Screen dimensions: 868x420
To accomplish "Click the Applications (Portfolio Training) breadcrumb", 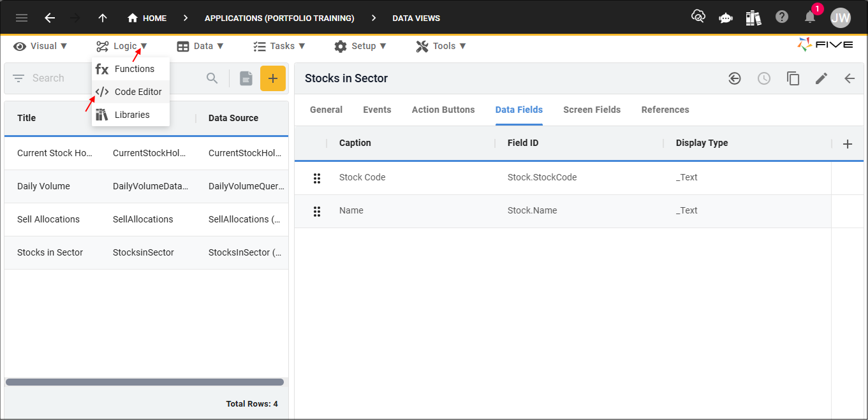I will [x=279, y=18].
